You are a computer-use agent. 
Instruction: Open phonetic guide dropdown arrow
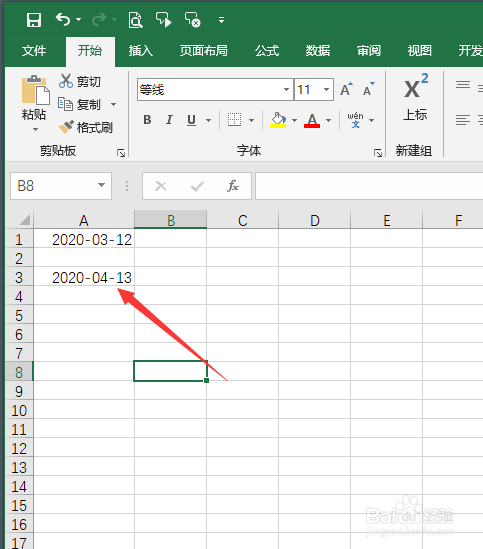click(x=372, y=120)
